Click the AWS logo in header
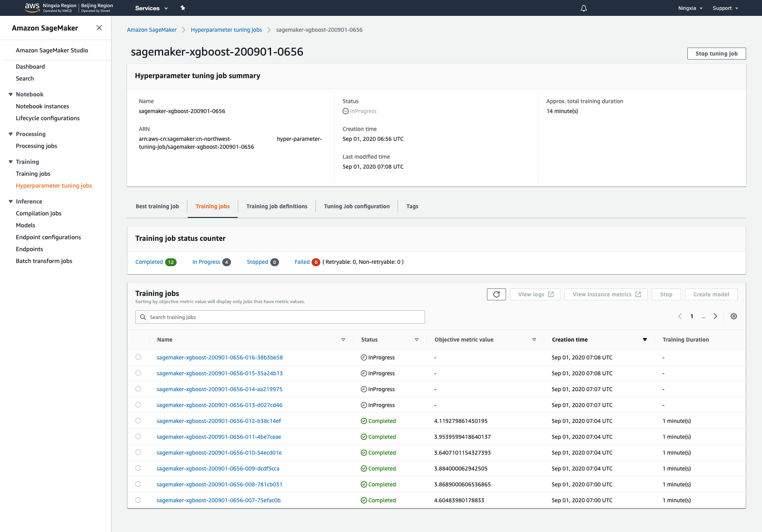762x532 pixels. (x=32, y=8)
